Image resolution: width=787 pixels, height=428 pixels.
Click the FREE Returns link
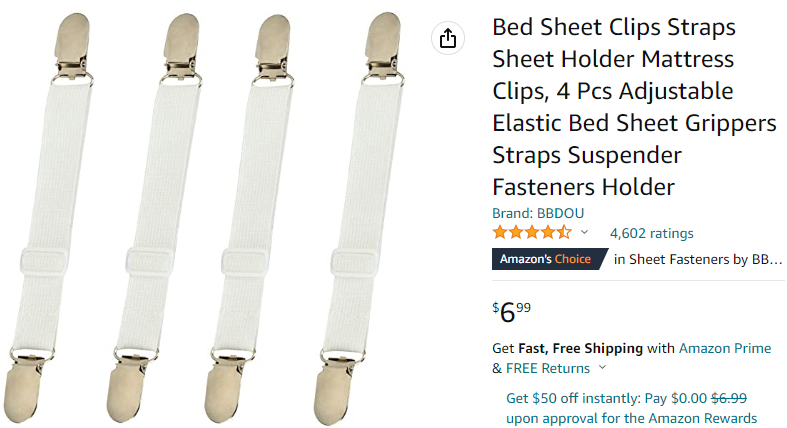(548, 368)
